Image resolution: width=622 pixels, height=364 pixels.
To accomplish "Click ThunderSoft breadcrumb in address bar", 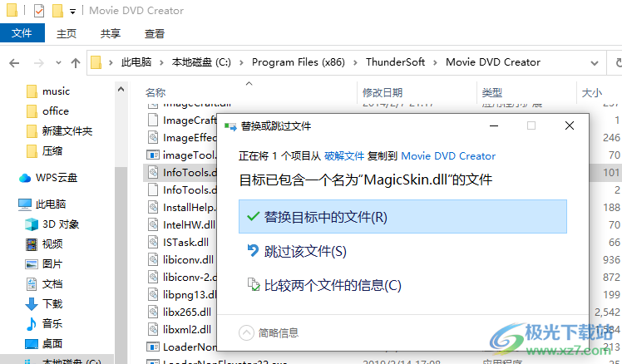I will point(395,62).
